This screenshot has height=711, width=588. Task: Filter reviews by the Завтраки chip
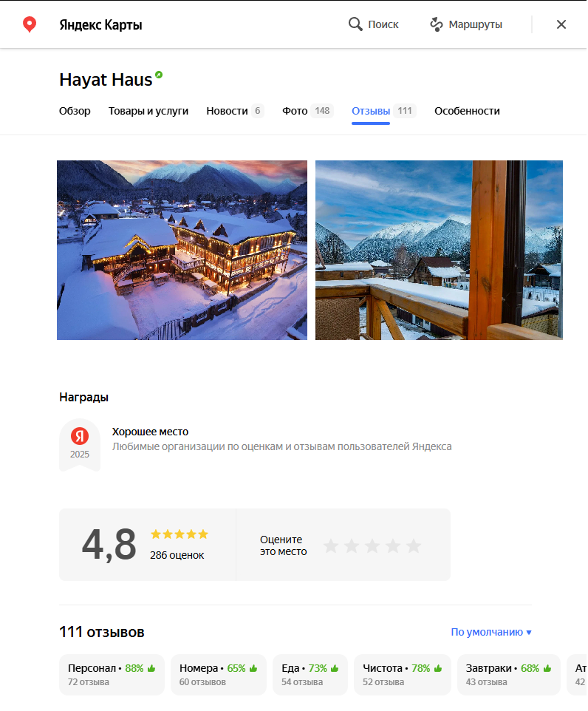click(509, 675)
